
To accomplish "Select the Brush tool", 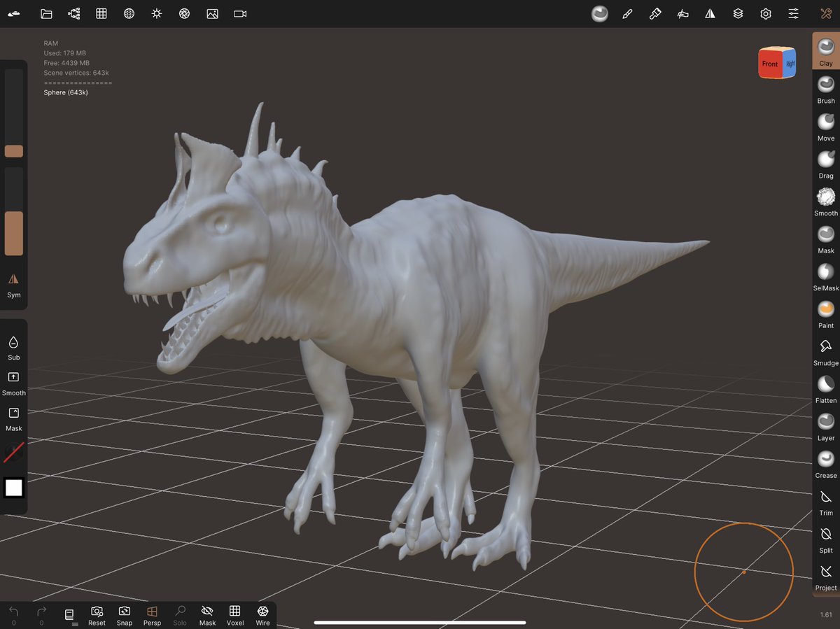I will click(x=826, y=89).
